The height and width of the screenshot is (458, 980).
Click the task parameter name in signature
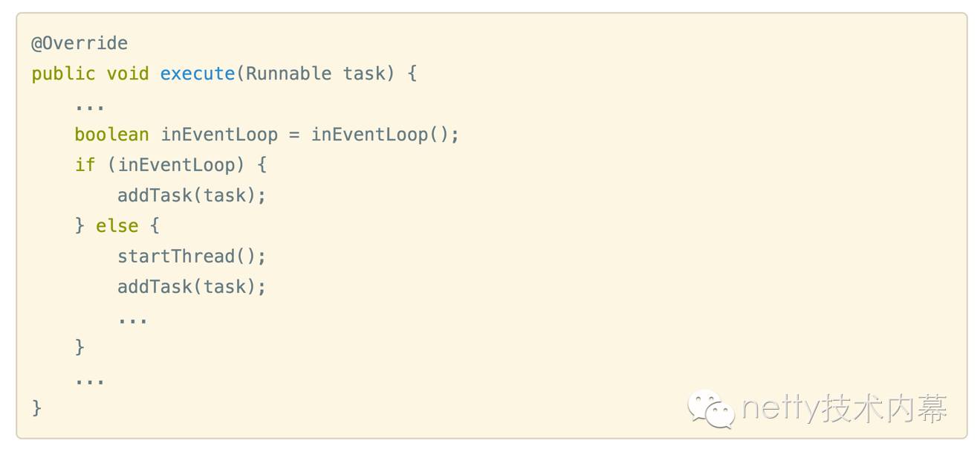click(x=364, y=74)
